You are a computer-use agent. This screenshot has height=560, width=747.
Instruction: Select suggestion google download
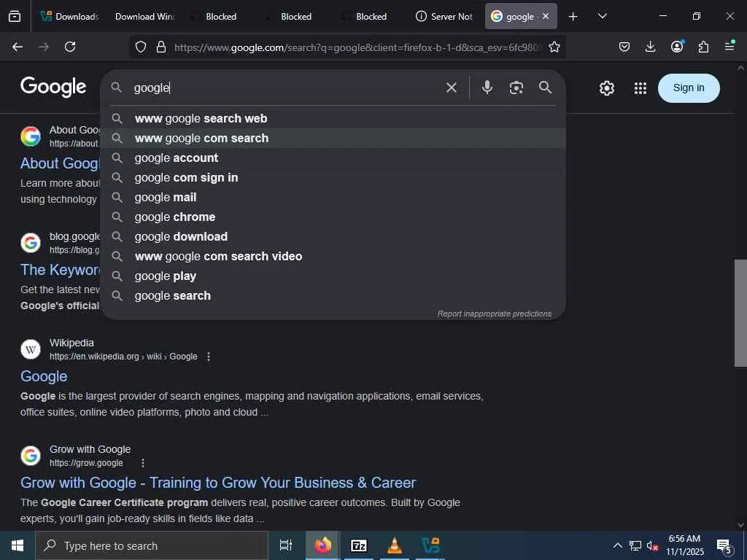point(333,237)
